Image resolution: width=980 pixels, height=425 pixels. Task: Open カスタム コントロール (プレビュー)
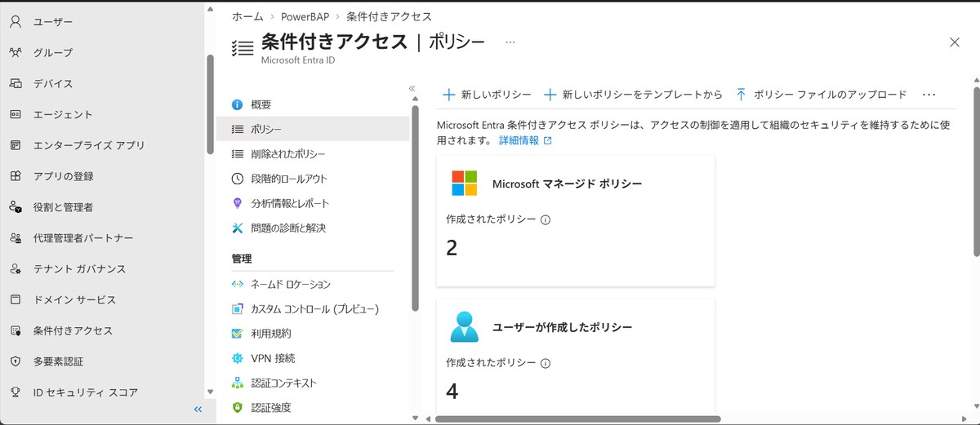[313, 309]
